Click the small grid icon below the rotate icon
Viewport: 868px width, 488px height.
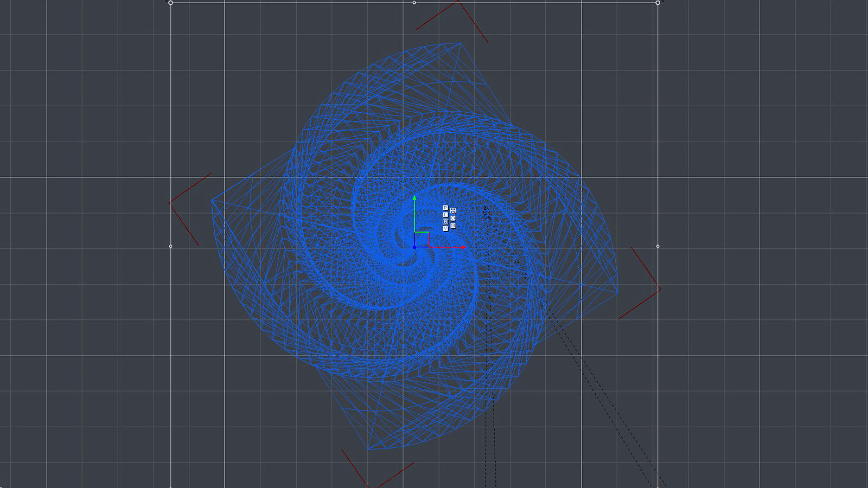click(453, 225)
